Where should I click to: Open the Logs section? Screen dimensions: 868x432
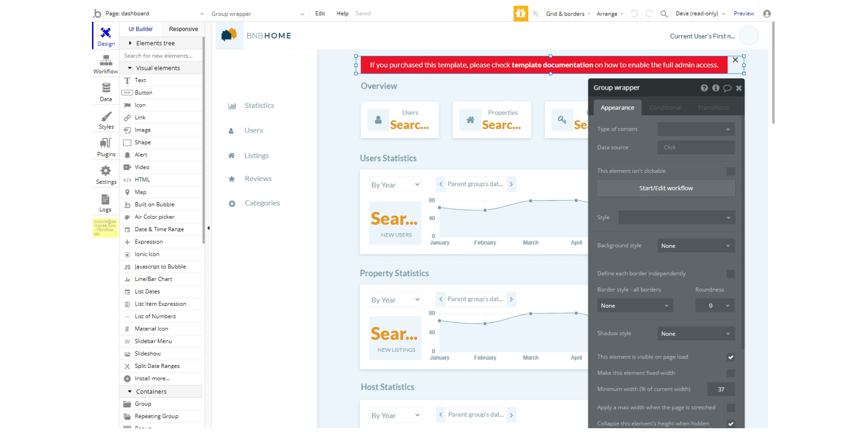click(x=106, y=202)
